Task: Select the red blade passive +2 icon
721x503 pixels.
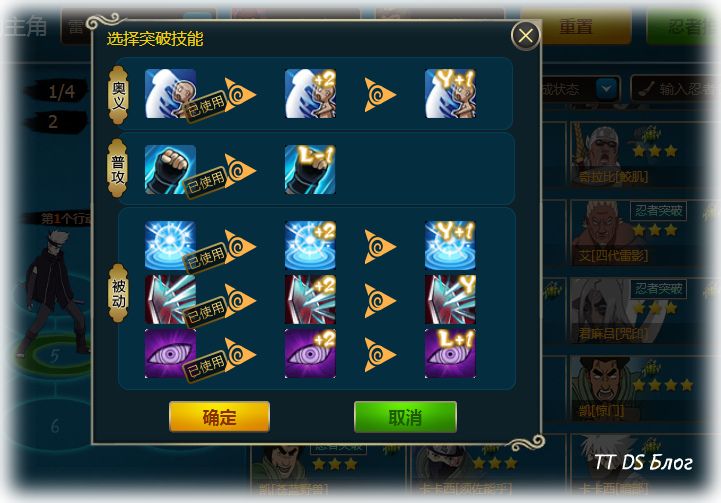Action: click(310, 299)
